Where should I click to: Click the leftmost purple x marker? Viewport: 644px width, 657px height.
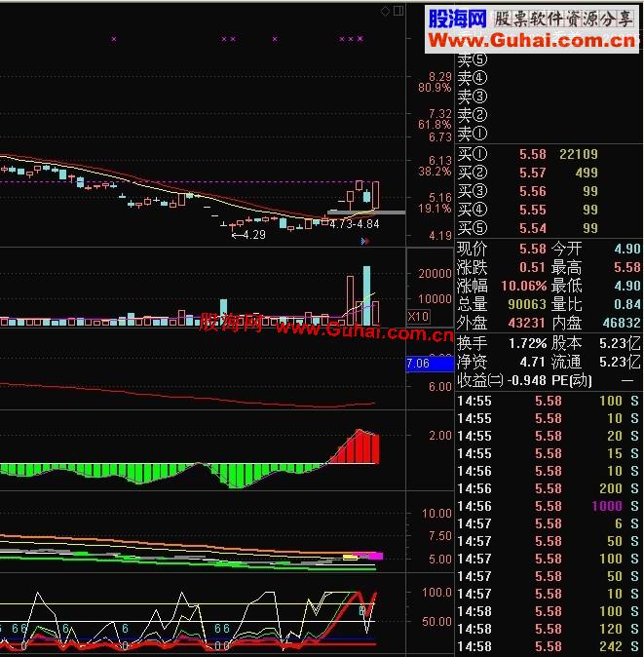coord(114,39)
